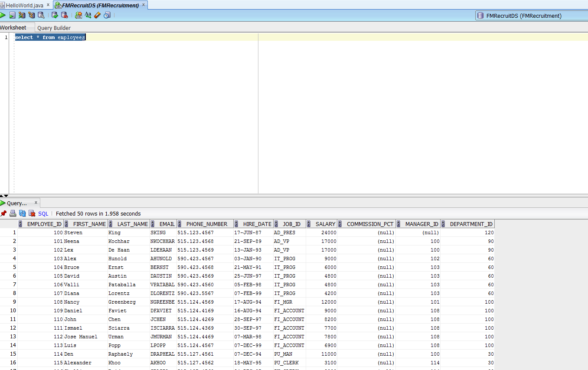588x370 pixels.
Task: Open SQL History using the clock icon
Action: [107, 15]
